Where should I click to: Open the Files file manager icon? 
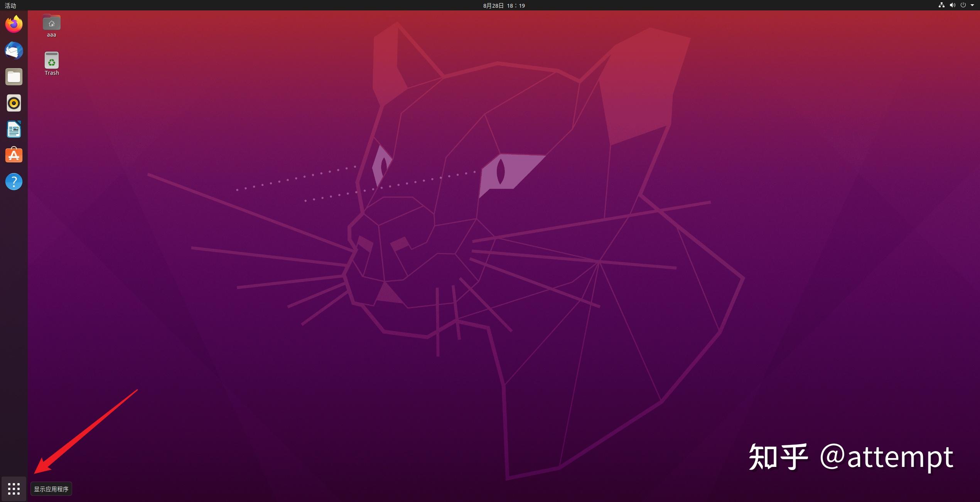click(13, 77)
